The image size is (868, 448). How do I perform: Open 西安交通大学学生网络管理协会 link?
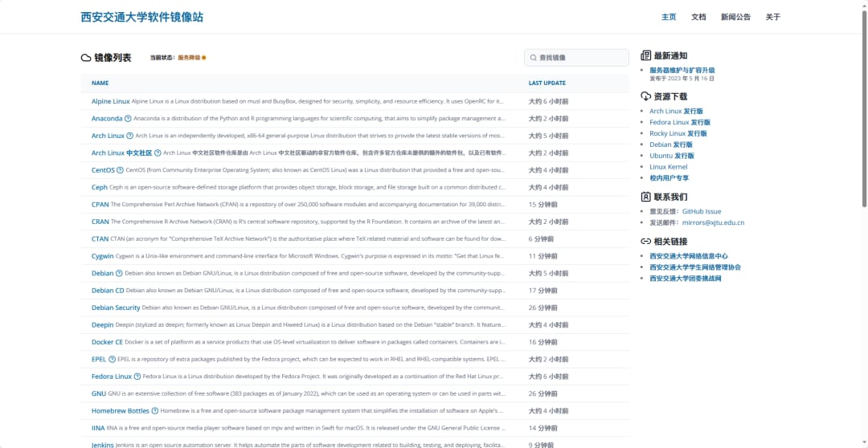695,267
